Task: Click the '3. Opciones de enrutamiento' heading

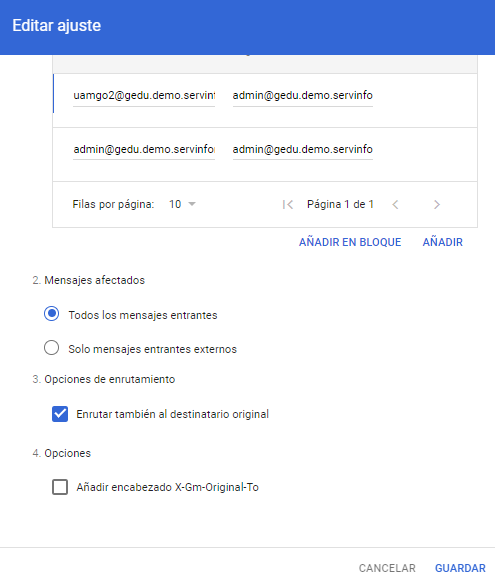Action: coord(103,379)
